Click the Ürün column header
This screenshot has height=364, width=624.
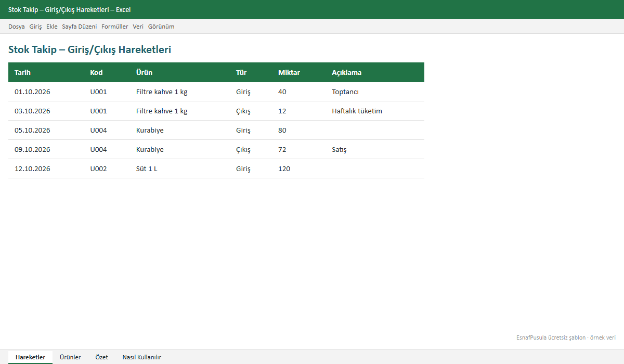click(180, 72)
